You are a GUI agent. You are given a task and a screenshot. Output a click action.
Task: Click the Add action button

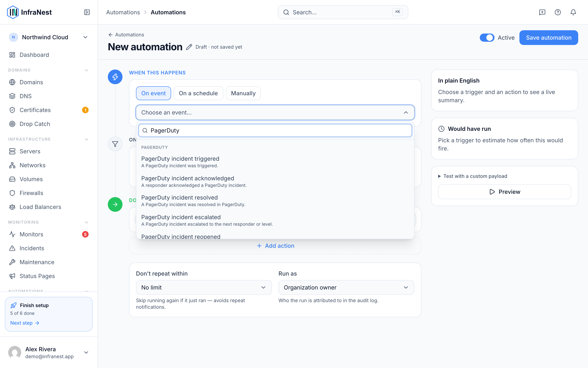point(275,246)
